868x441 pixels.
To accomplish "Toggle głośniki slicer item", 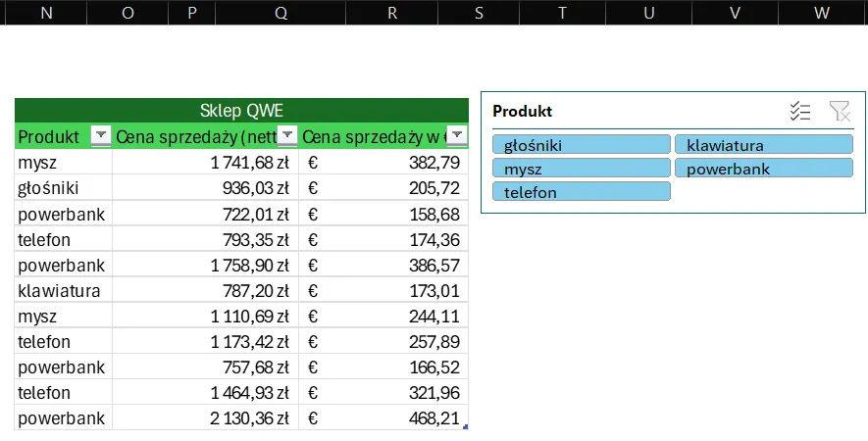I will pyautogui.click(x=582, y=145).
